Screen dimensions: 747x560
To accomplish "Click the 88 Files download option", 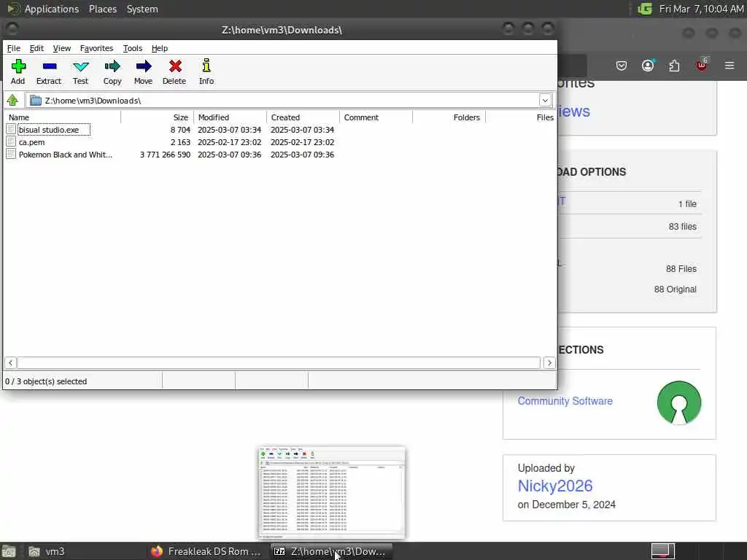I will click(681, 268).
